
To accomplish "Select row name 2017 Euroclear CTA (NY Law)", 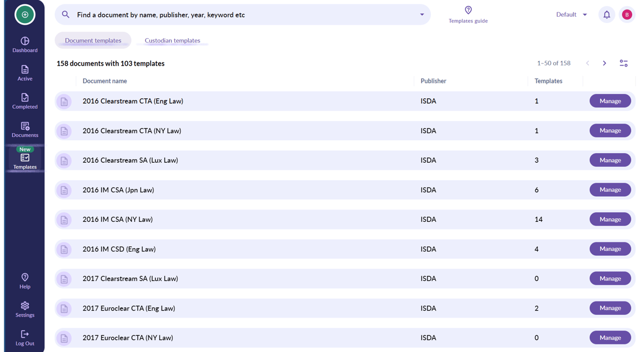I will [128, 337].
